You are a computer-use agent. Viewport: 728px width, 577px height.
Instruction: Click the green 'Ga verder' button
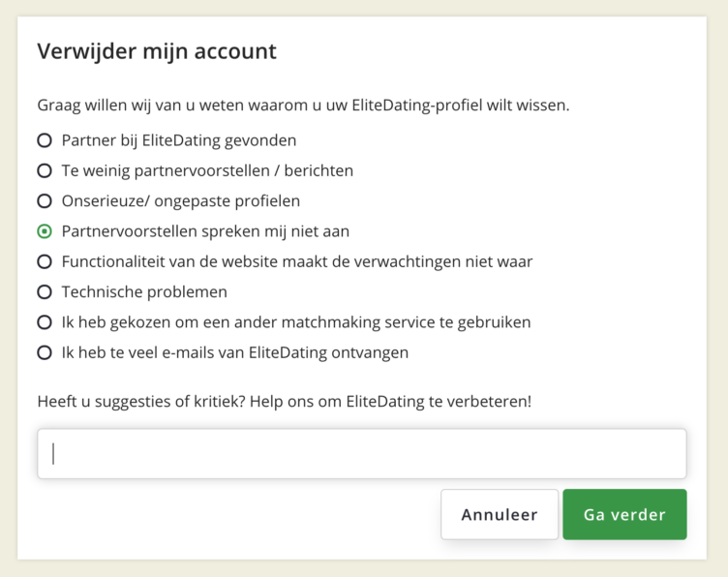click(624, 514)
